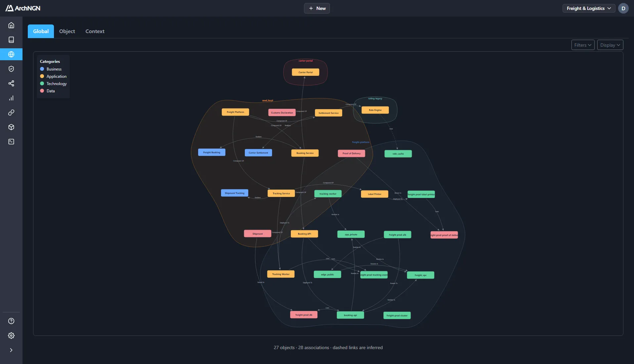Select the freight-prod-db node
Image resolution: width=634 pixels, height=364 pixels.
pos(304,315)
